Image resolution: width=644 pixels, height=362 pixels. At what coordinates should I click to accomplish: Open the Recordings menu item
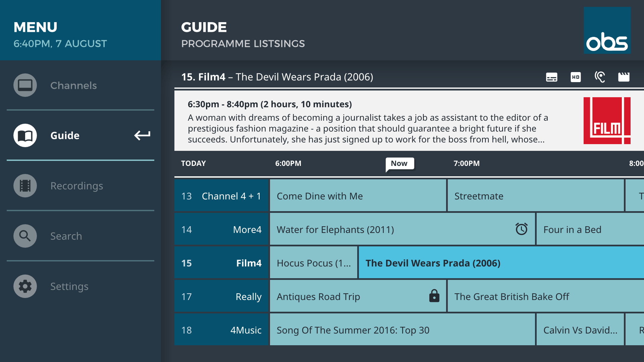coord(80,186)
